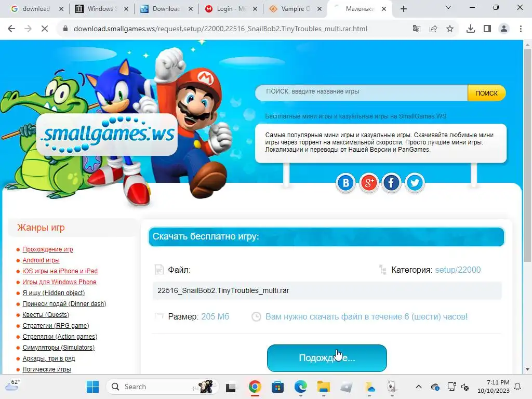Viewport: 532px width, 399px height.
Task: Open Android игры link
Action: click(41, 260)
